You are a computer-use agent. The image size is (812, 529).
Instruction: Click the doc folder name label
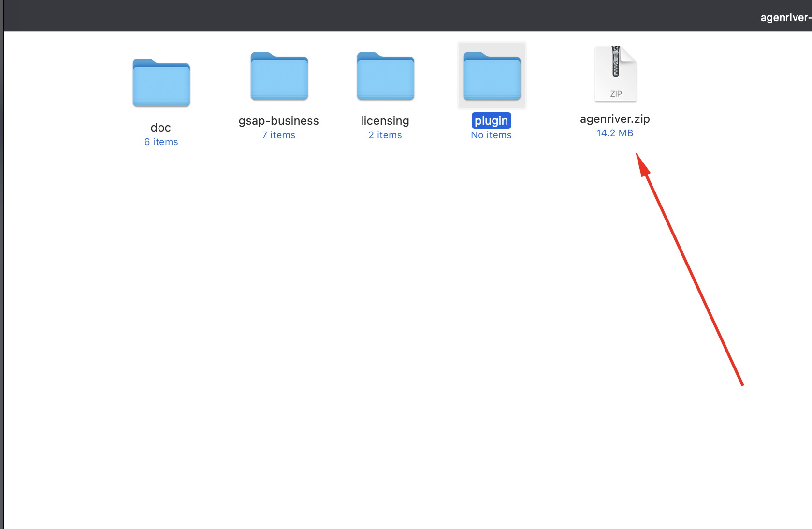click(161, 128)
